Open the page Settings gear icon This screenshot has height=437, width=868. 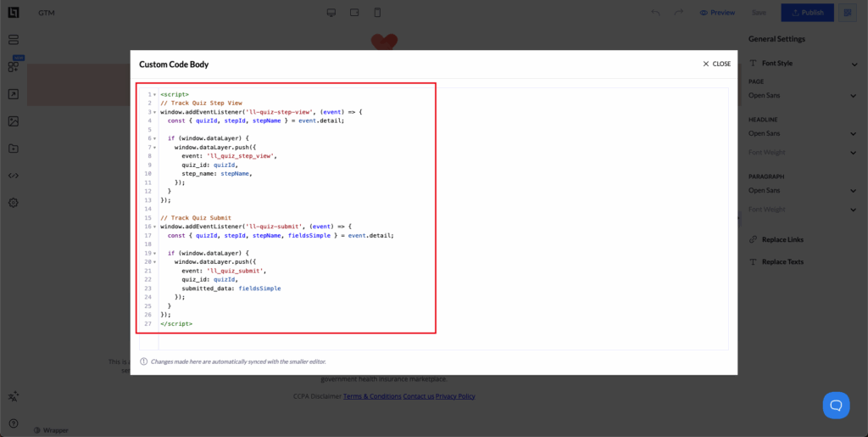click(x=14, y=203)
